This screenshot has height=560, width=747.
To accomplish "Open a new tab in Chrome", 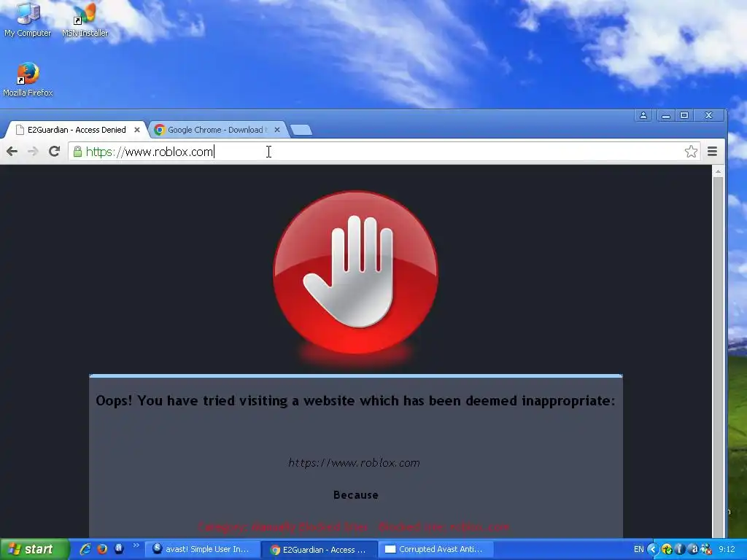I will pyautogui.click(x=301, y=130).
